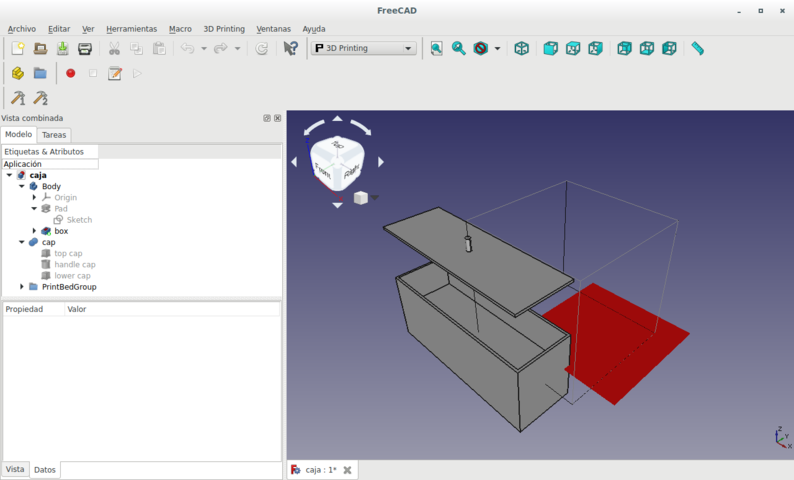Set the bottom view icon
This screenshot has height=480, width=794.
(647, 48)
